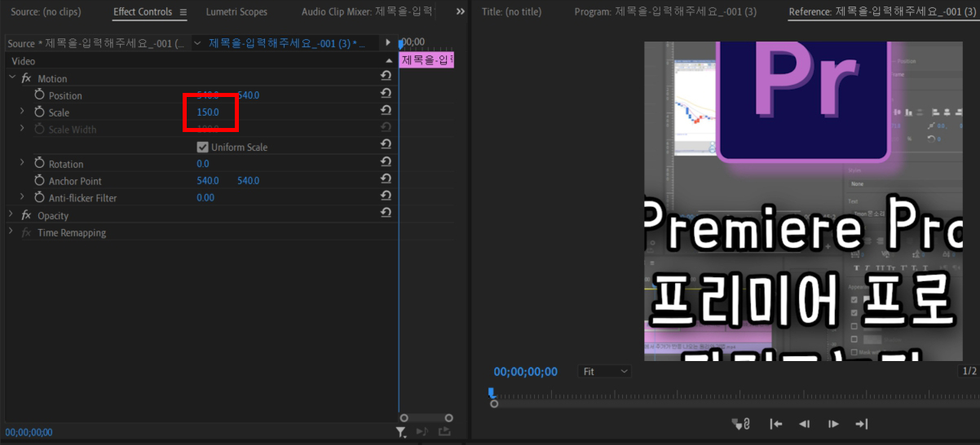
Task: Expand the Time Remapping effect group
Action: (x=11, y=232)
